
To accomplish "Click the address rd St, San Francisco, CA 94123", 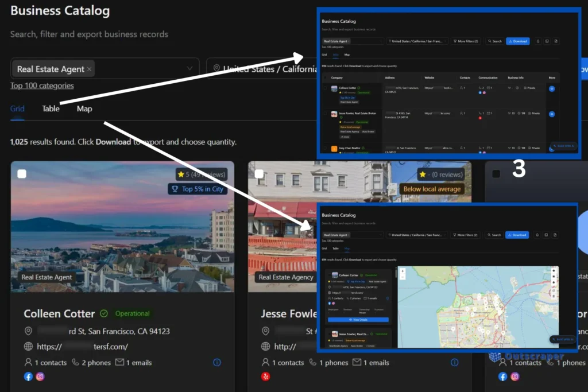I will (119, 331).
